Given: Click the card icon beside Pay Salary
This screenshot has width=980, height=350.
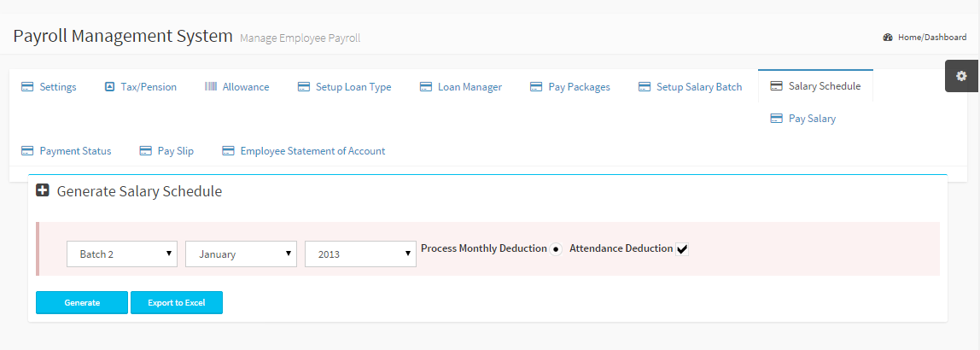Looking at the screenshot, I should (776, 119).
